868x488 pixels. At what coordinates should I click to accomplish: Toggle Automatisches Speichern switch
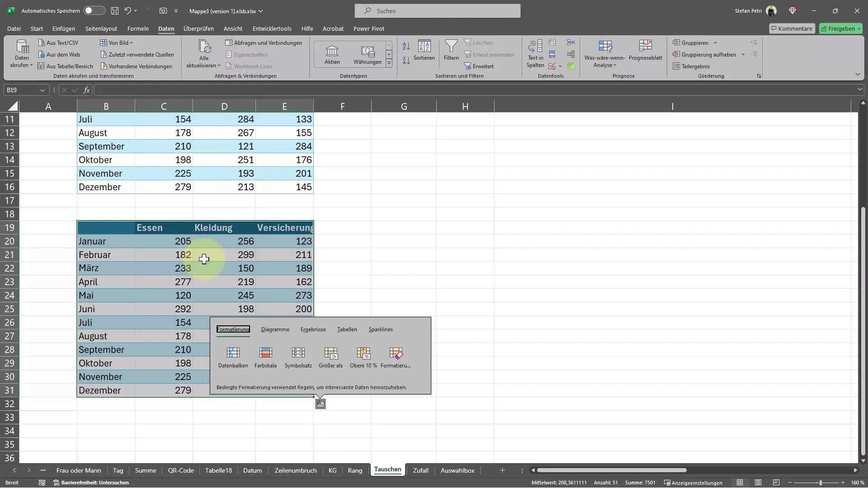[x=94, y=11]
